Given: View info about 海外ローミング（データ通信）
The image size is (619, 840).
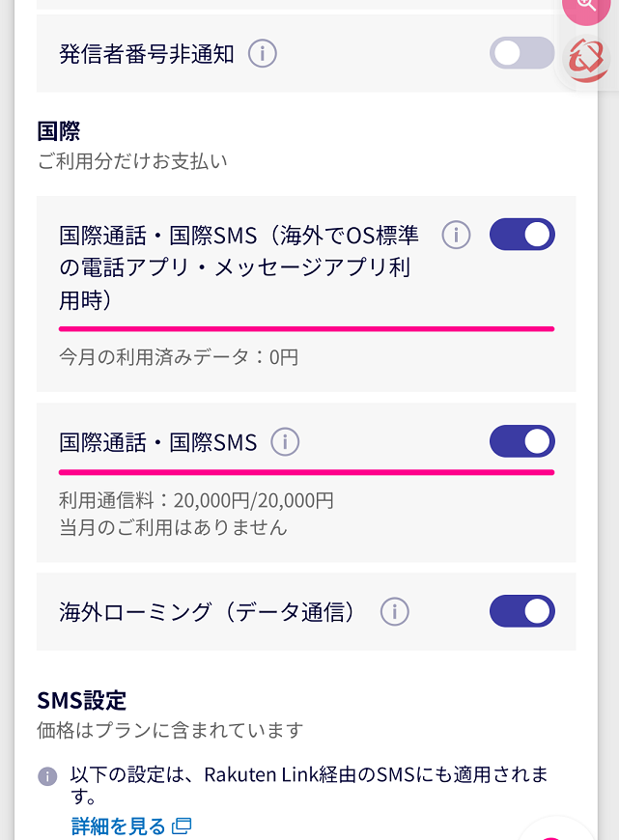Looking at the screenshot, I should pos(394,611).
